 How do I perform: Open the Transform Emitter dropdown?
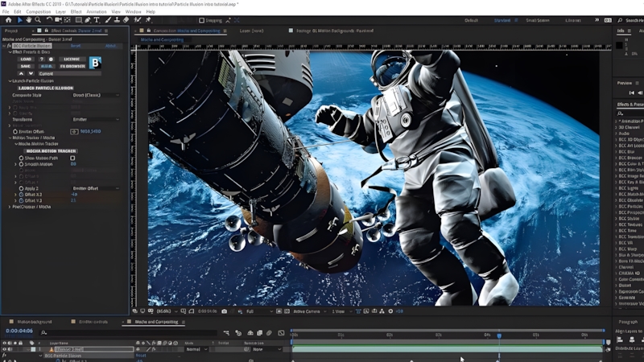tap(96, 119)
